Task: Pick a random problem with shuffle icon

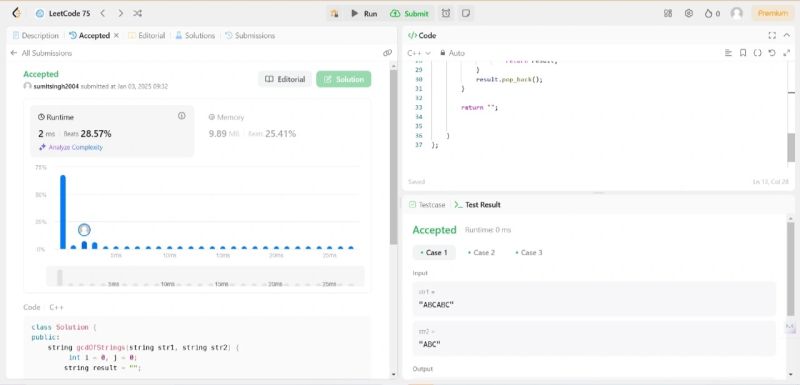Action: (x=137, y=13)
